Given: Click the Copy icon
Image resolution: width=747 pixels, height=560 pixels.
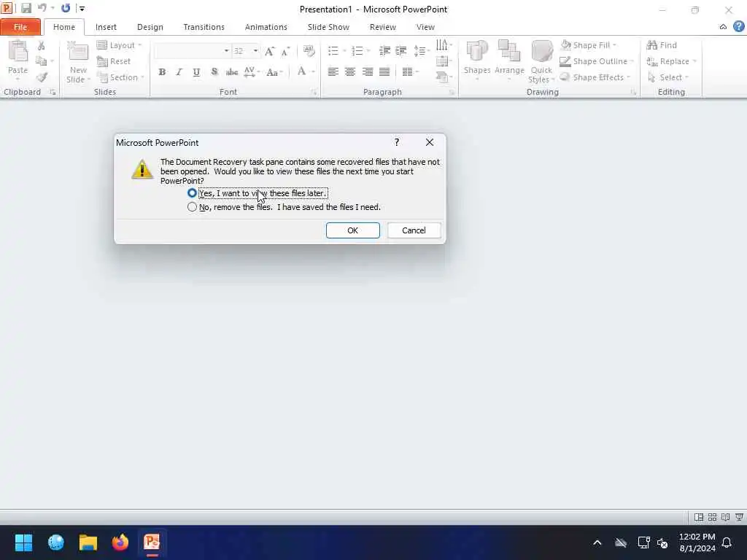Looking at the screenshot, I should [x=42, y=61].
